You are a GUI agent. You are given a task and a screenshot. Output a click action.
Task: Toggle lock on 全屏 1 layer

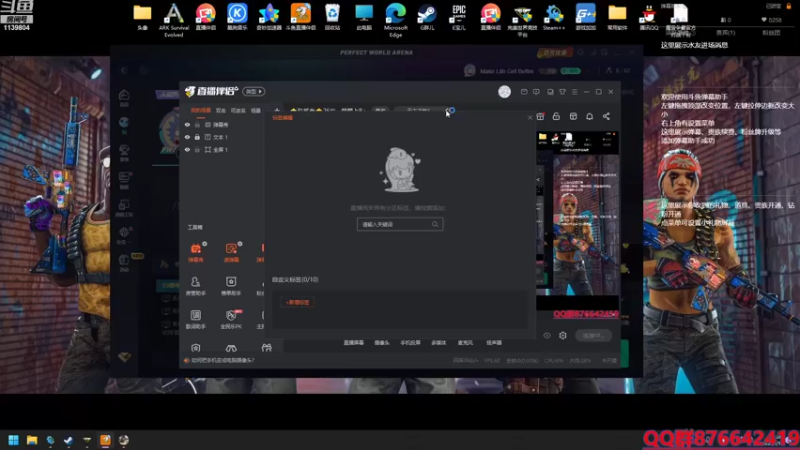[197, 149]
